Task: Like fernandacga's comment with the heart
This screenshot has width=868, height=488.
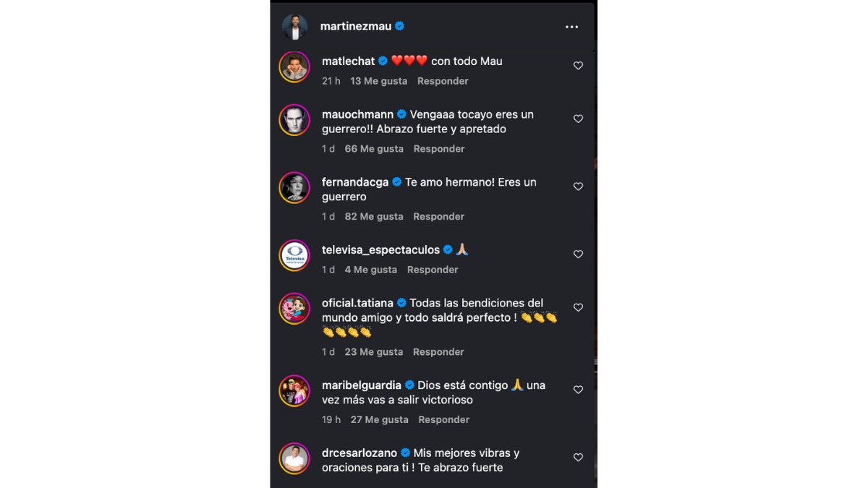Action: (x=578, y=187)
